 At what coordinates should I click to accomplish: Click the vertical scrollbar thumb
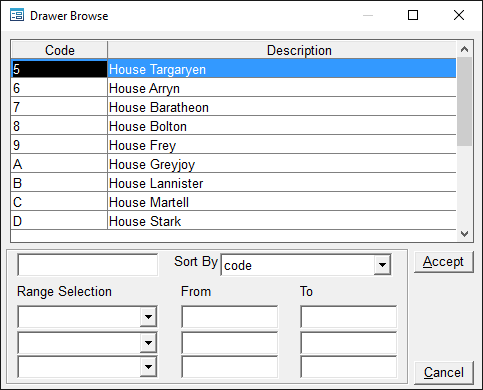coord(464,101)
